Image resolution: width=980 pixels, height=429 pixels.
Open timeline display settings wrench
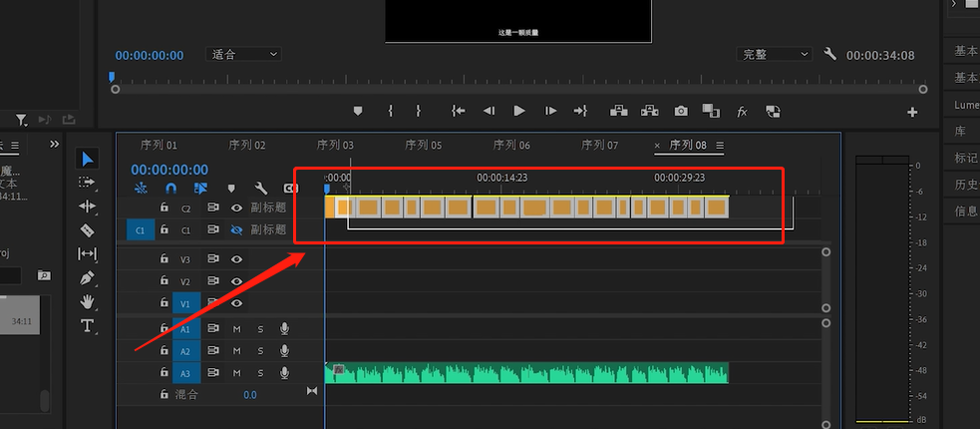click(261, 188)
